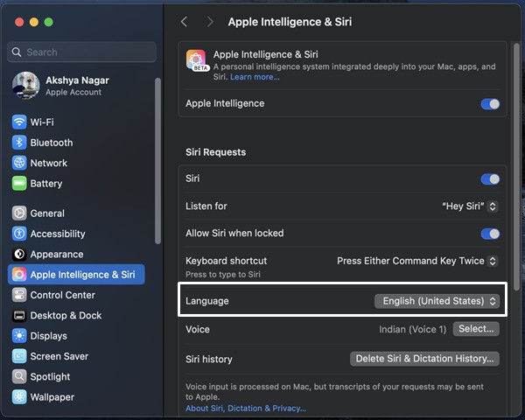The width and height of the screenshot is (525, 420).
Task: Click into the Search field
Action: point(81,52)
